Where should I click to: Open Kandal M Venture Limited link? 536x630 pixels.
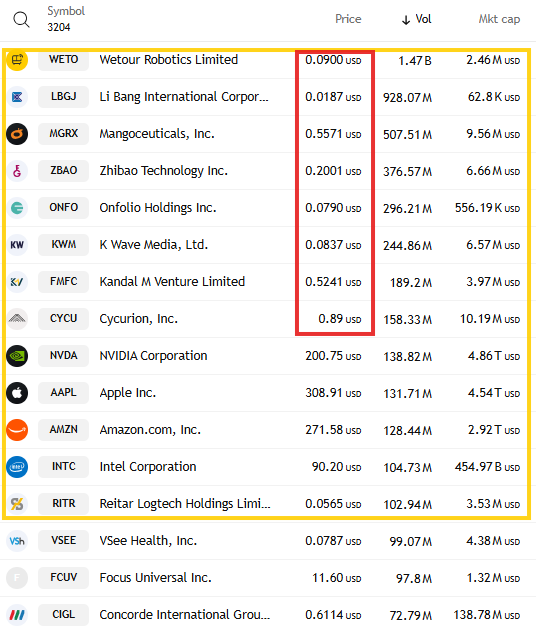coord(172,282)
